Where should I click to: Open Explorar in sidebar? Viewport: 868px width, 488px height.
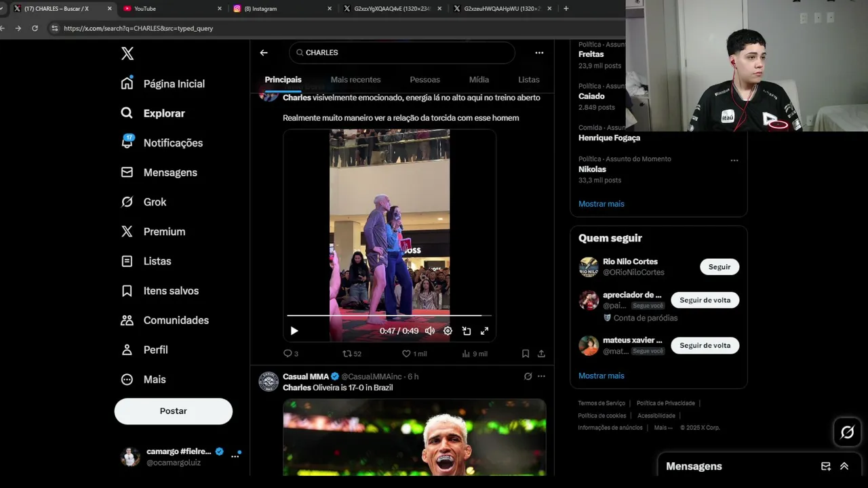[x=153, y=113]
